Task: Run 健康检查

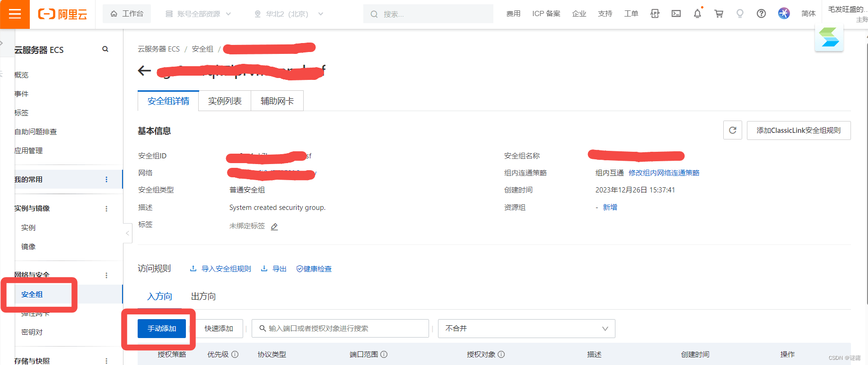Action: [x=314, y=269]
